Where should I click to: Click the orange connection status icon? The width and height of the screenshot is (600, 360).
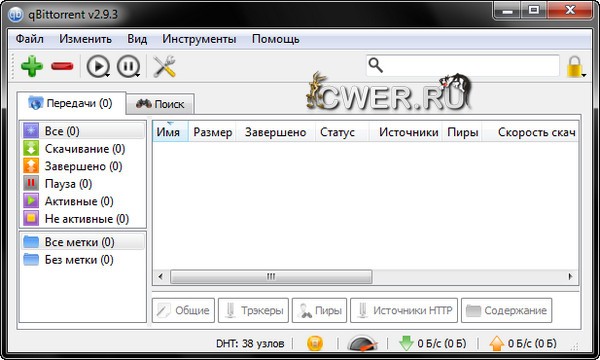click(x=315, y=343)
